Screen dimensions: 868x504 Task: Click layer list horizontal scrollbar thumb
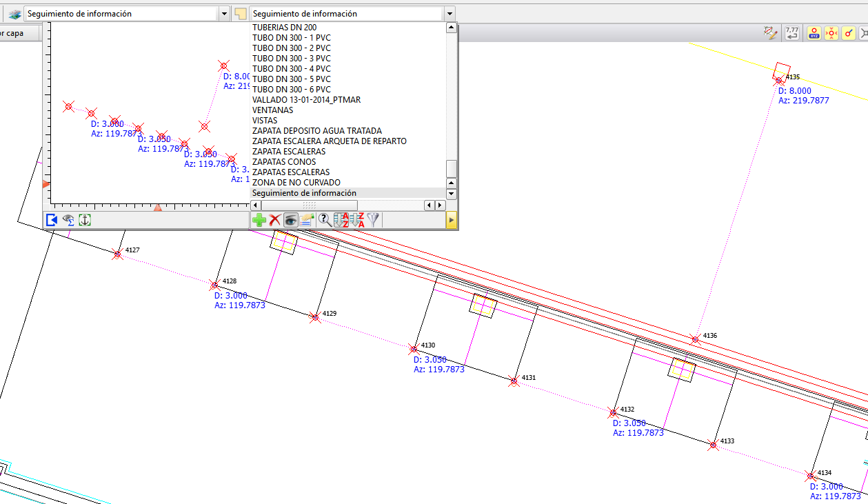tap(310, 205)
